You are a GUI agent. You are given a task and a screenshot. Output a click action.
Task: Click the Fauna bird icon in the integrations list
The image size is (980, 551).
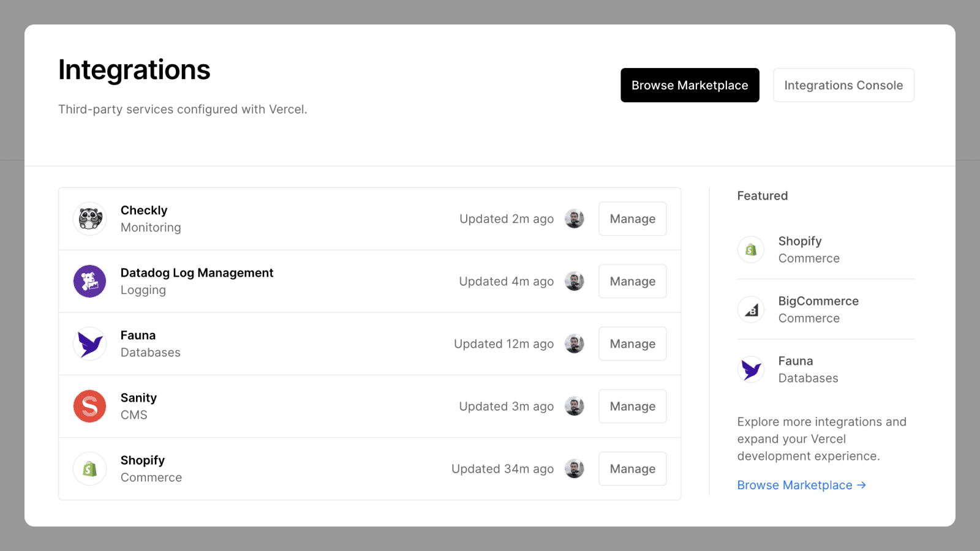90,343
